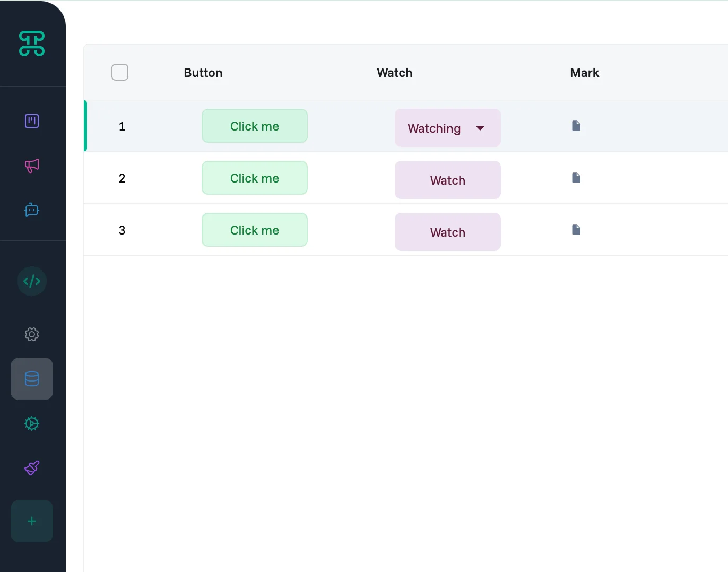Toggle the select-all checkbox in table header

click(120, 72)
